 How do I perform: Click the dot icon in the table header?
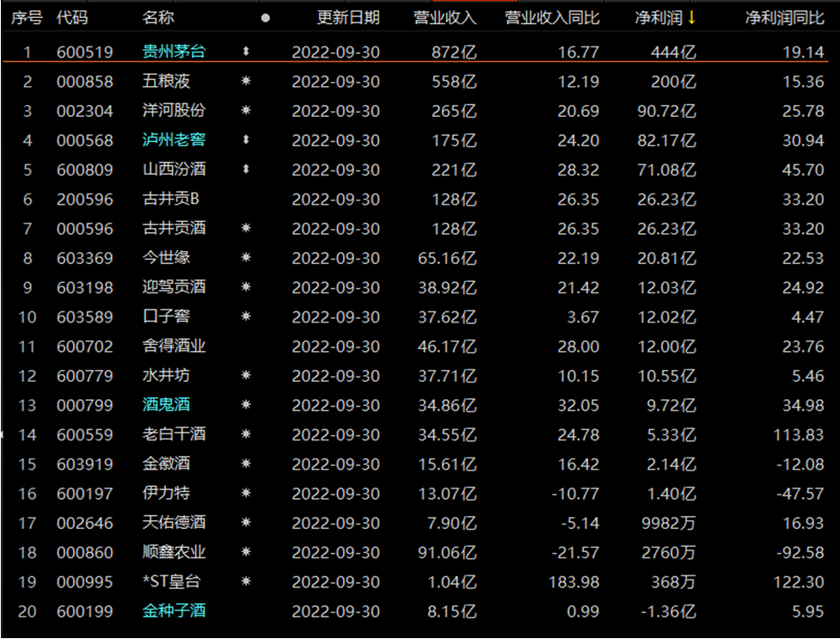coord(265,18)
